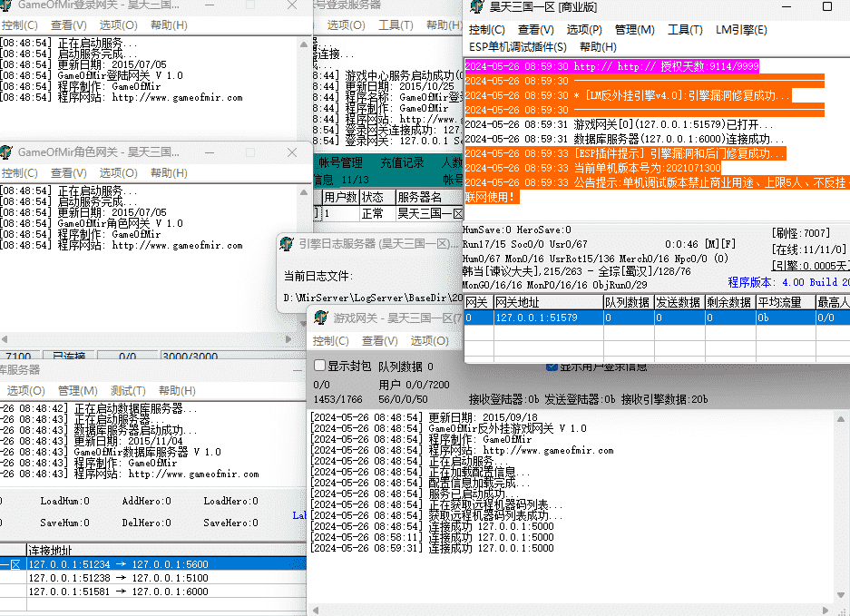
Task: Open 帮助(H) menu in main engine window
Action: [x=598, y=47]
